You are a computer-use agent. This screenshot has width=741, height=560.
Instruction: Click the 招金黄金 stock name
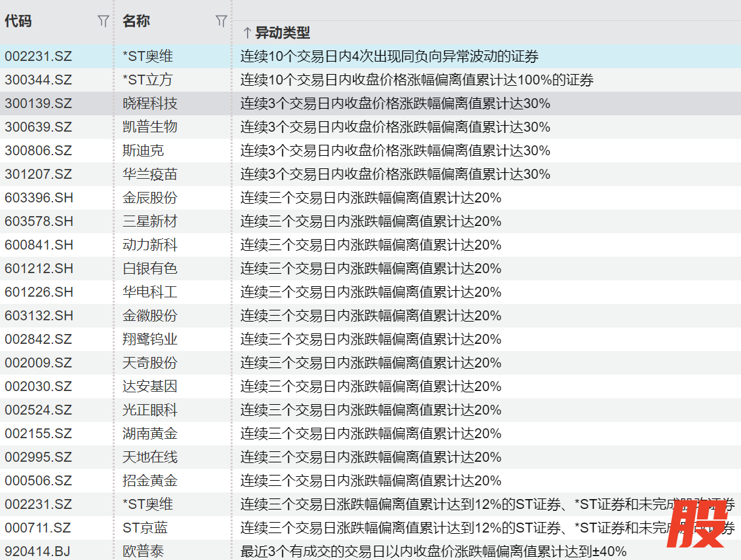150,481
